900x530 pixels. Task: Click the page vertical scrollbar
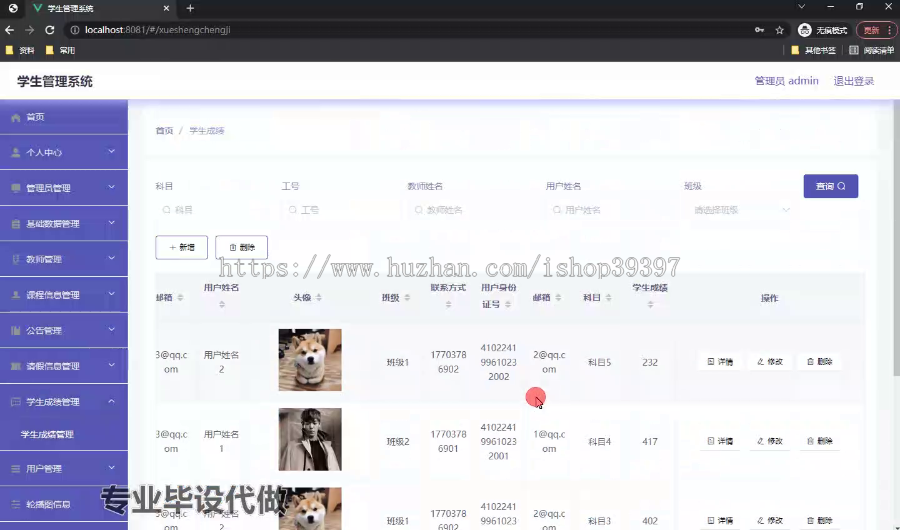pyautogui.click(x=896, y=238)
